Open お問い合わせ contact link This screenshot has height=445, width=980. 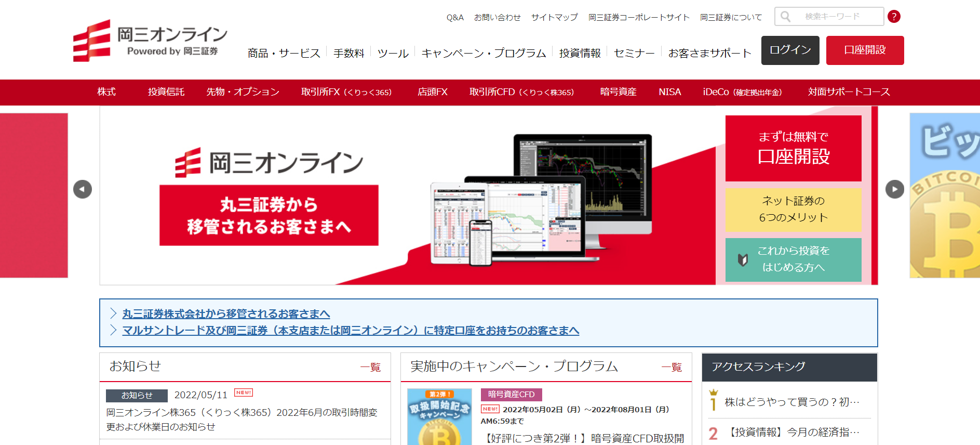[497, 18]
